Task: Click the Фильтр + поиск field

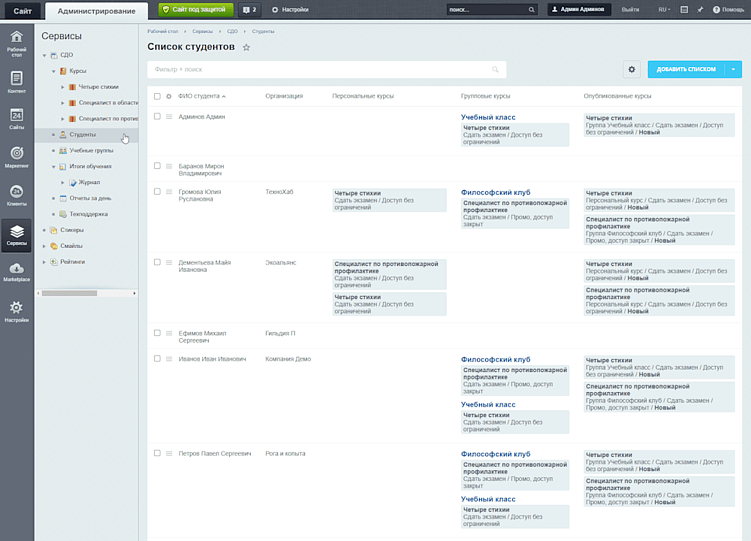Action: pyautogui.click(x=327, y=69)
